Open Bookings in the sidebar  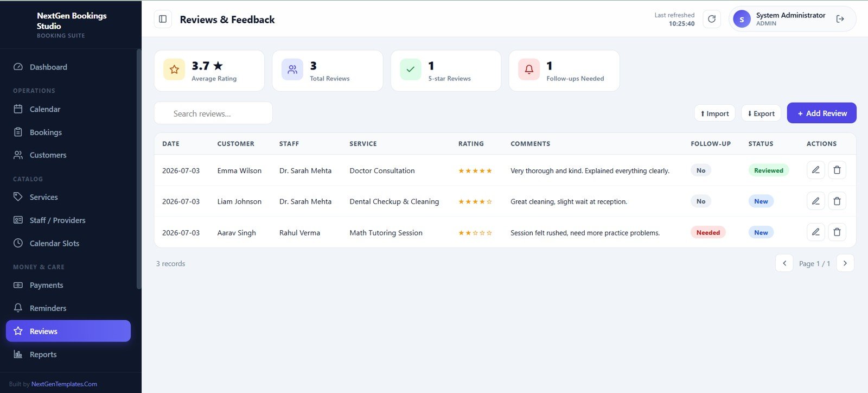click(68, 132)
